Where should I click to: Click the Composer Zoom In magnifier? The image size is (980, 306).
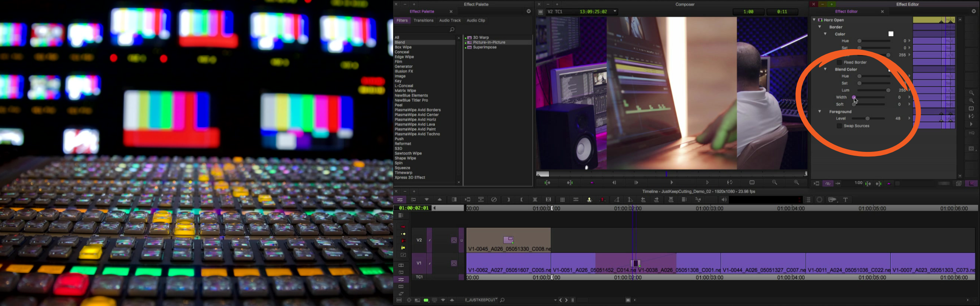(x=797, y=182)
